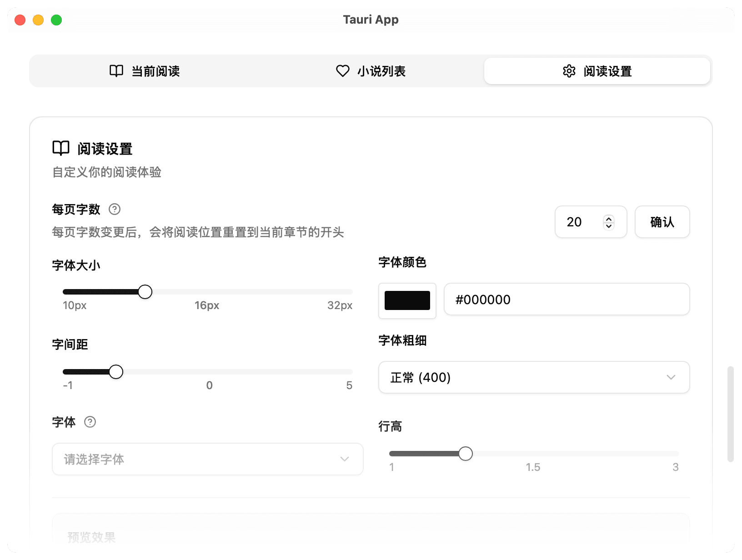This screenshot has width=742, height=560.
Task: Click the #000000 hex color input field
Action: coord(566,300)
